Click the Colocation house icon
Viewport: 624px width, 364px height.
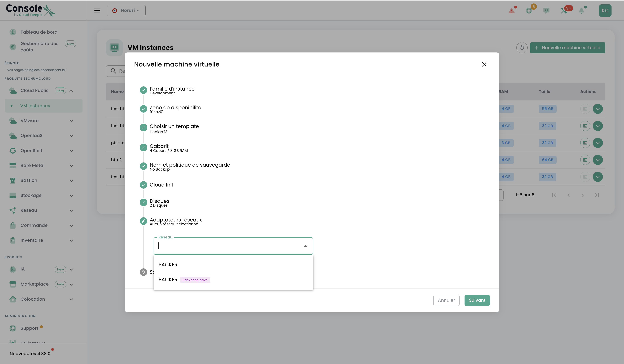[x=13, y=299]
